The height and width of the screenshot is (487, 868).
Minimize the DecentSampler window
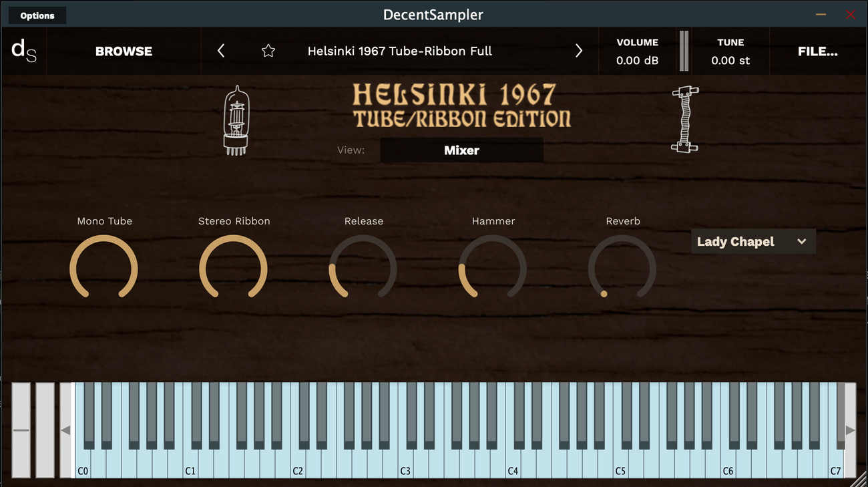[821, 15]
